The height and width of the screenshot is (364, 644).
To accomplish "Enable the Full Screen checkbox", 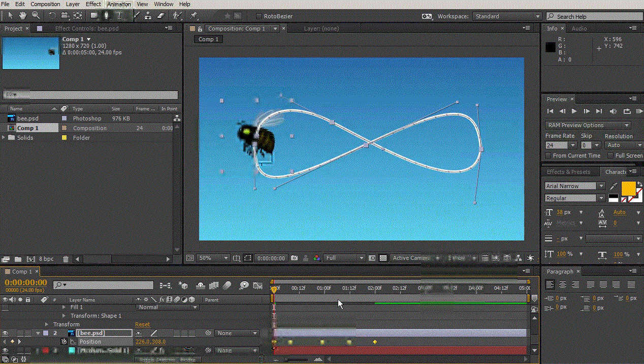I will [x=610, y=156].
